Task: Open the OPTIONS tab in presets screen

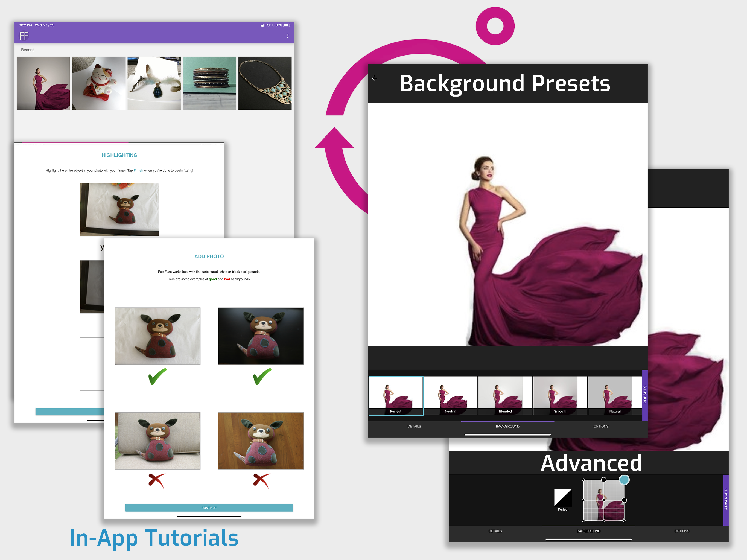Action: pos(601,426)
